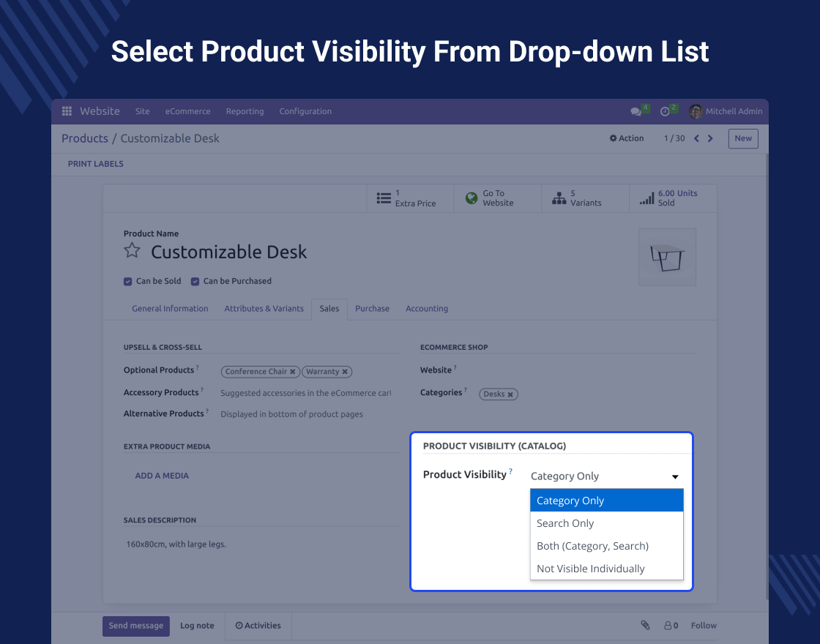Click PRINT LABELS button
Image resolution: width=820 pixels, height=644 pixels.
tap(96, 164)
